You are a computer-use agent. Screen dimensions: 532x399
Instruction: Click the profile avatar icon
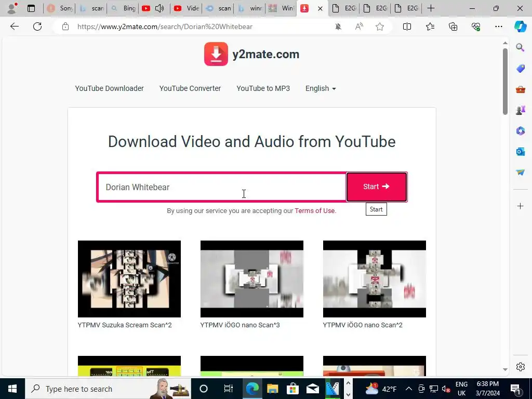pos(12,8)
